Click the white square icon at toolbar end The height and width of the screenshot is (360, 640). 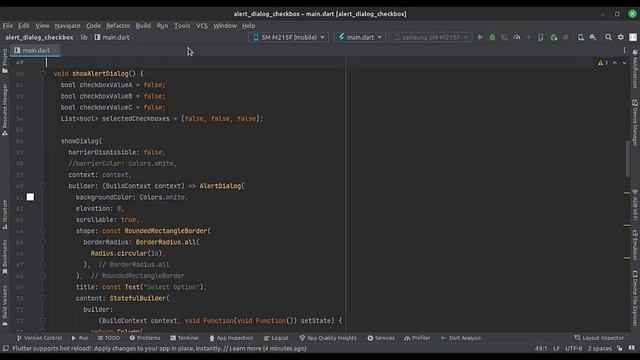[633, 37]
